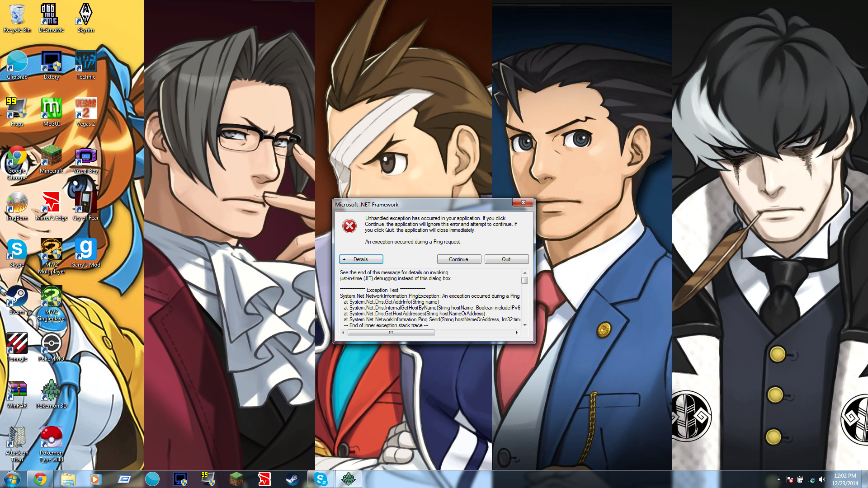Select the Vegas 2 desktop icon
The width and height of the screenshot is (868, 488).
click(85, 112)
